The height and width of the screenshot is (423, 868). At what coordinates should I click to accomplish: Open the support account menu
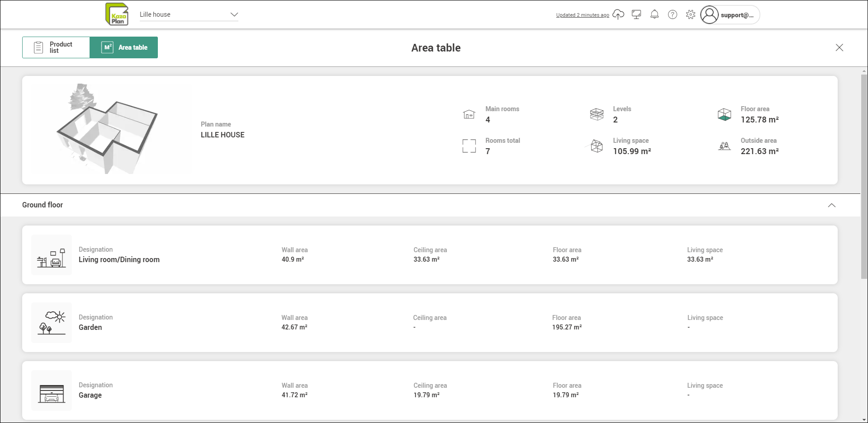[729, 15]
